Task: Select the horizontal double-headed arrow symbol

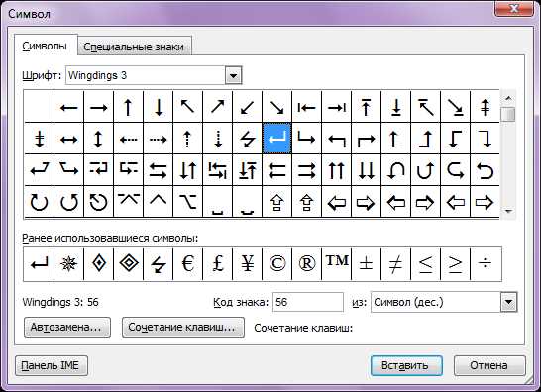Action: coord(69,139)
